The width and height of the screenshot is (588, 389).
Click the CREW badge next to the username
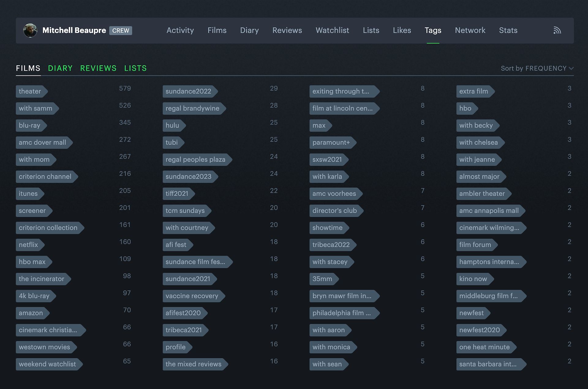coord(121,31)
